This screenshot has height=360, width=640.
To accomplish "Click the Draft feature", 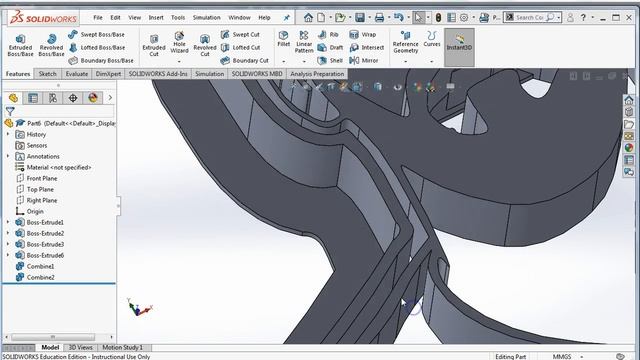I will (x=330, y=48).
